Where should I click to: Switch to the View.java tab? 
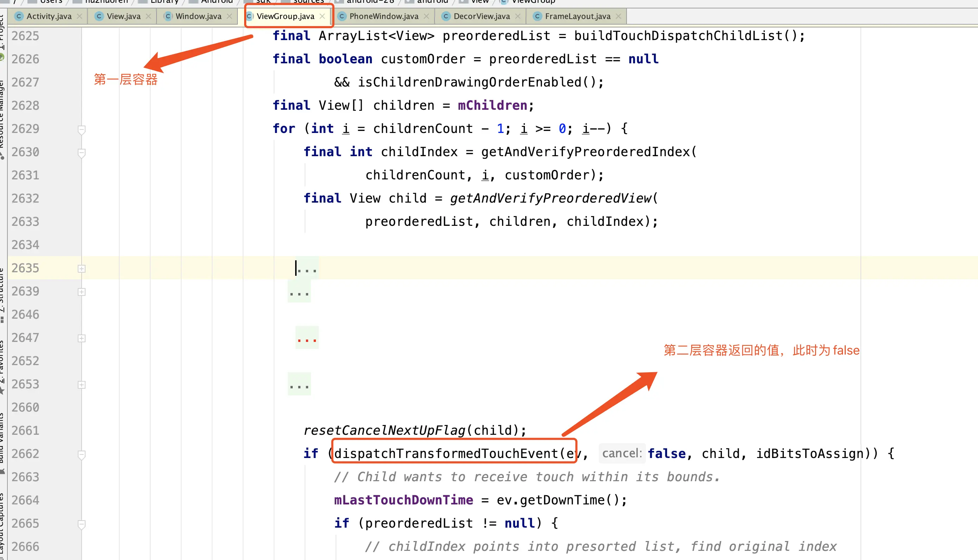tap(123, 16)
